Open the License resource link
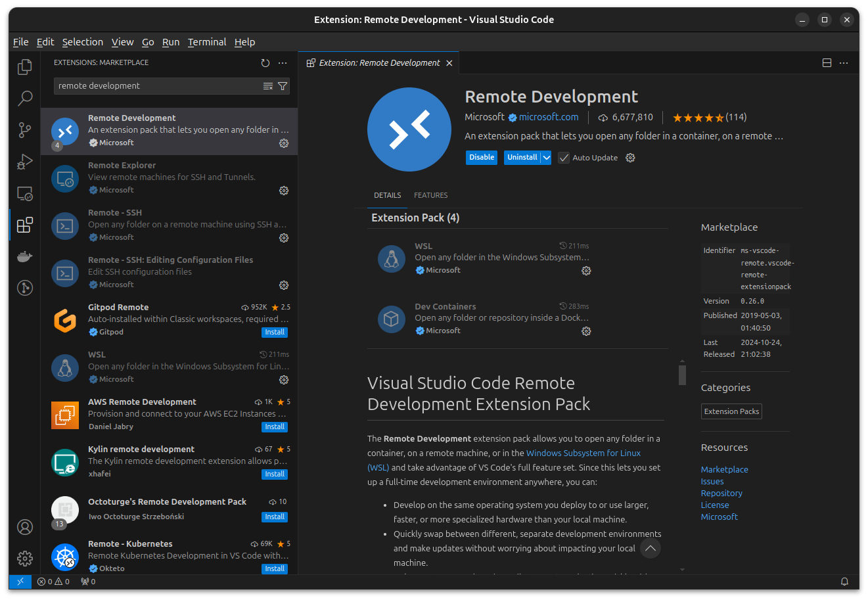The image size is (868, 600). [715, 505]
